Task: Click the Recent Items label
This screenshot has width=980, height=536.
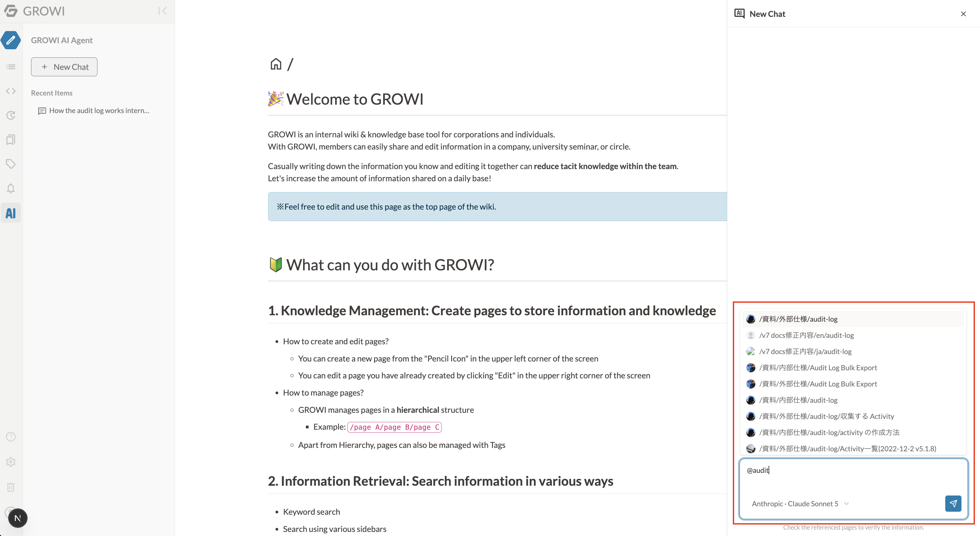Action: (52, 93)
